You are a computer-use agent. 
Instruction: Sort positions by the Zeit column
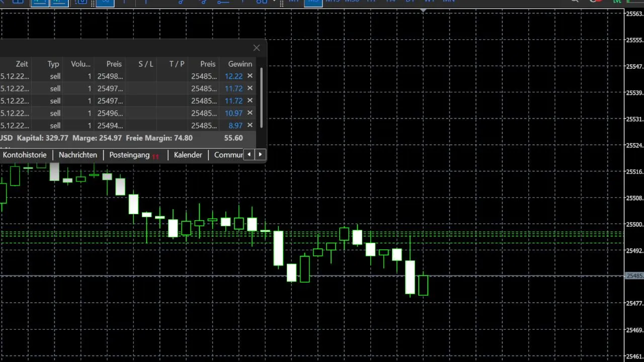pyautogui.click(x=22, y=64)
